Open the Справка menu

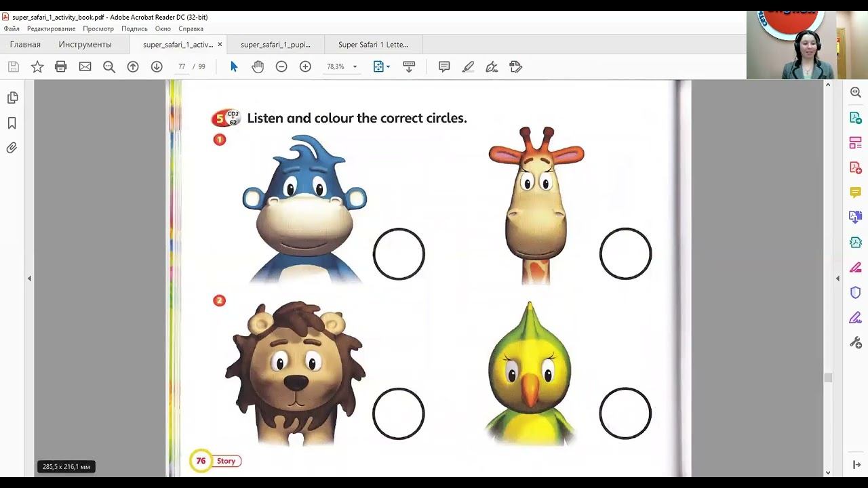tap(191, 29)
